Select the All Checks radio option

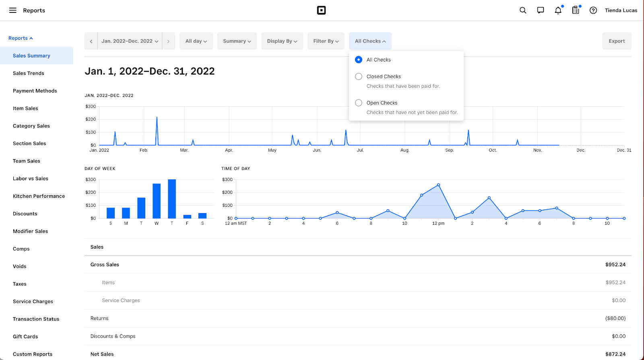pyautogui.click(x=359, y=60)
